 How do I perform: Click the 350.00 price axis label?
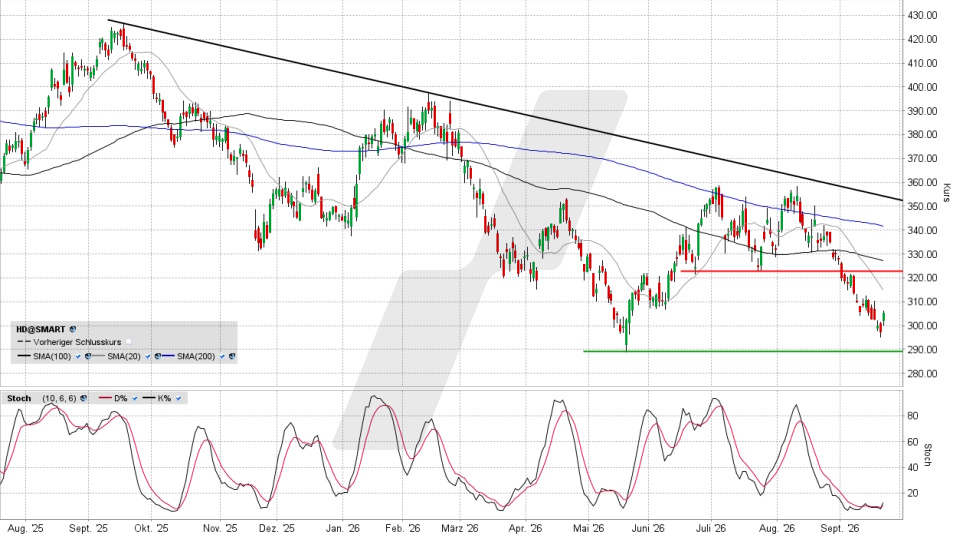(922, 206)
